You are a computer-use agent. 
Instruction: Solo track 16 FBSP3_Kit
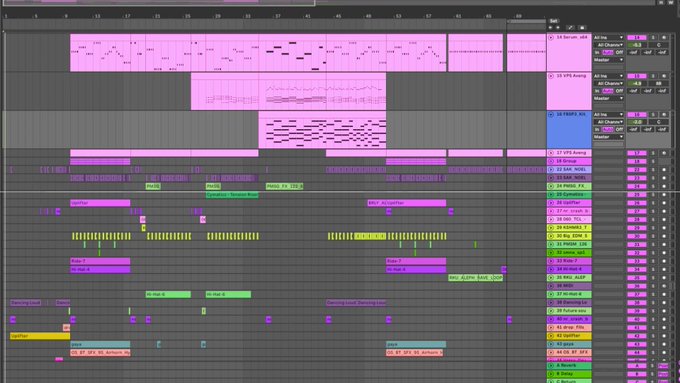tap(653, 115)
